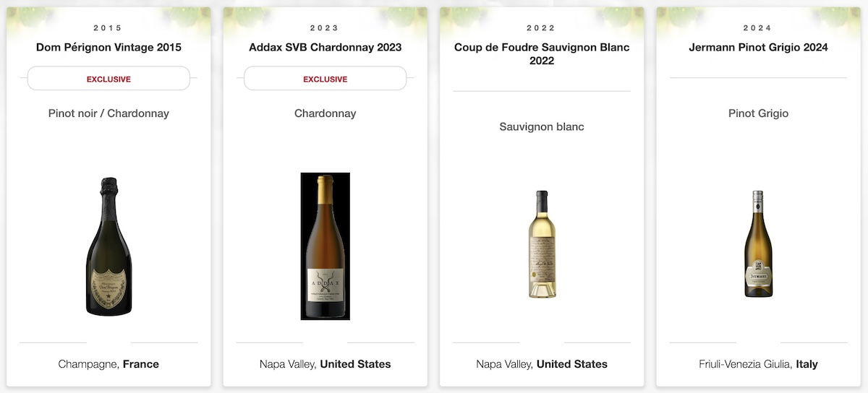
Task: Select the Chardonnay grape label
Action: [325, 113]
